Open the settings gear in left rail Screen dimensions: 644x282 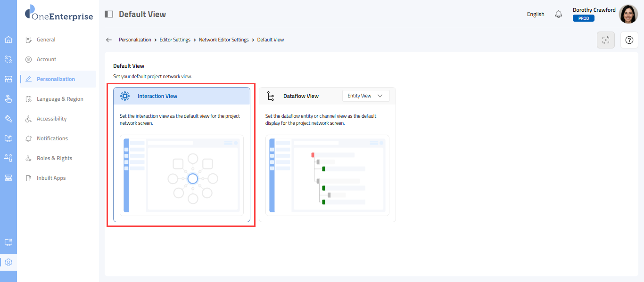pos(8,262)
